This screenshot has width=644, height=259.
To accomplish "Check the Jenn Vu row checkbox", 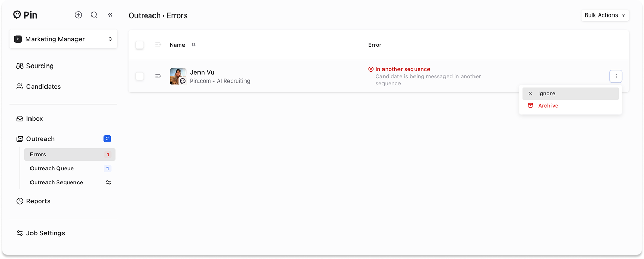I will click(x=140, y=76).
